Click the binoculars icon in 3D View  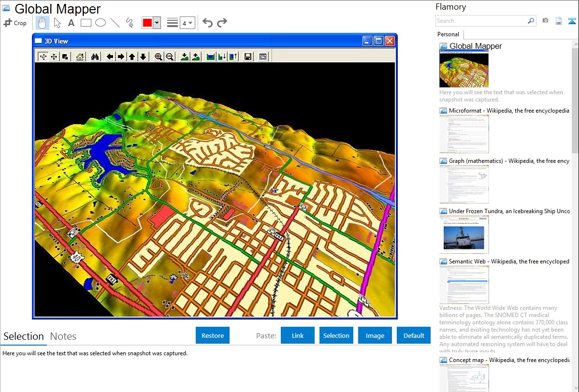point(95,57)
